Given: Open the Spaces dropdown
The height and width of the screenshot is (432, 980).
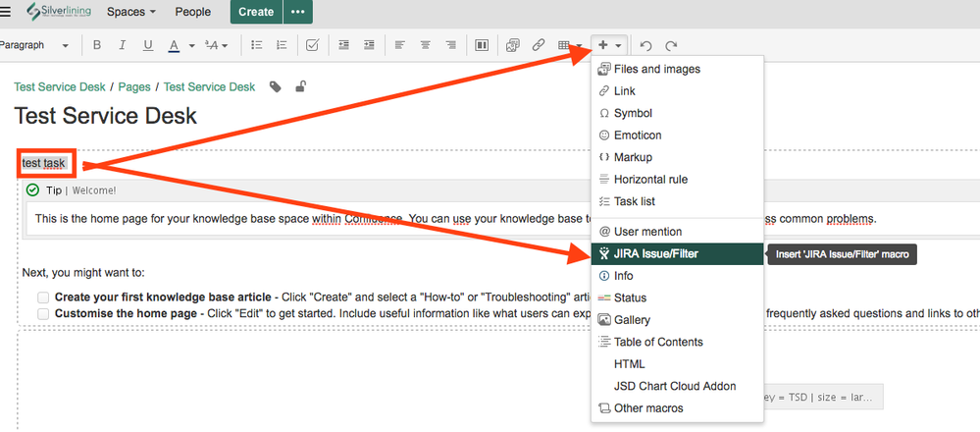Looking at the screenshot, I should (131, 12).
